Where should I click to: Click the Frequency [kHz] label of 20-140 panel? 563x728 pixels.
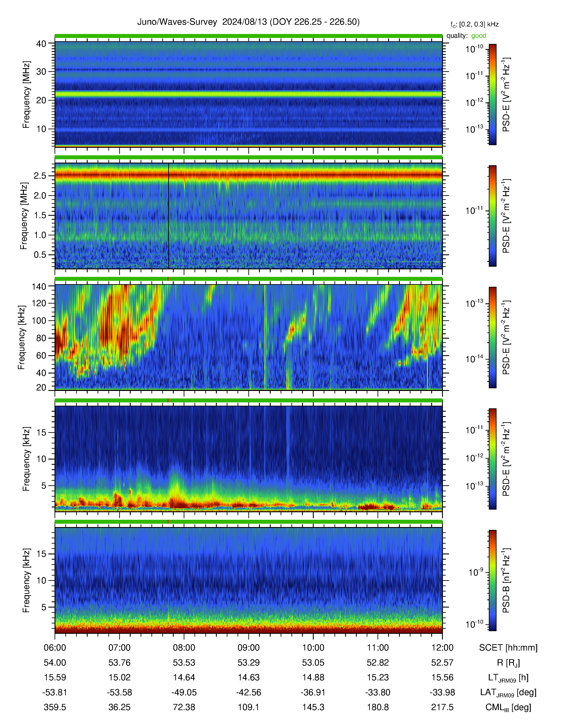coord(22,337)
